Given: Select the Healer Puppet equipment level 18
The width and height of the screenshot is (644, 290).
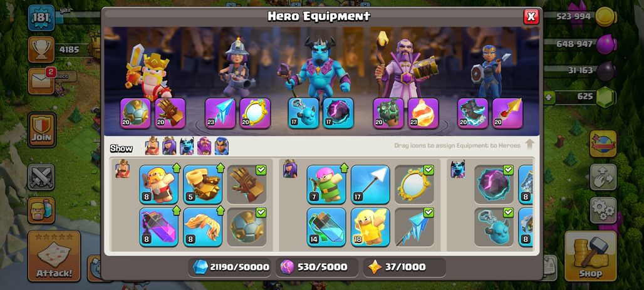Looking at the screenshot, I should 370,227.
